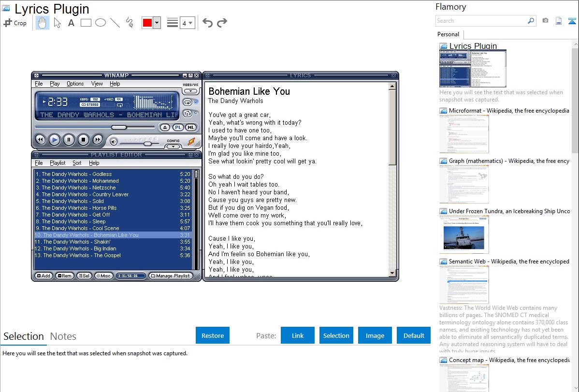Screen dimensions: 579x392
Task: Expand the VIDEO/VIS dropdown in Winamp
Action: tap(190, 91)
